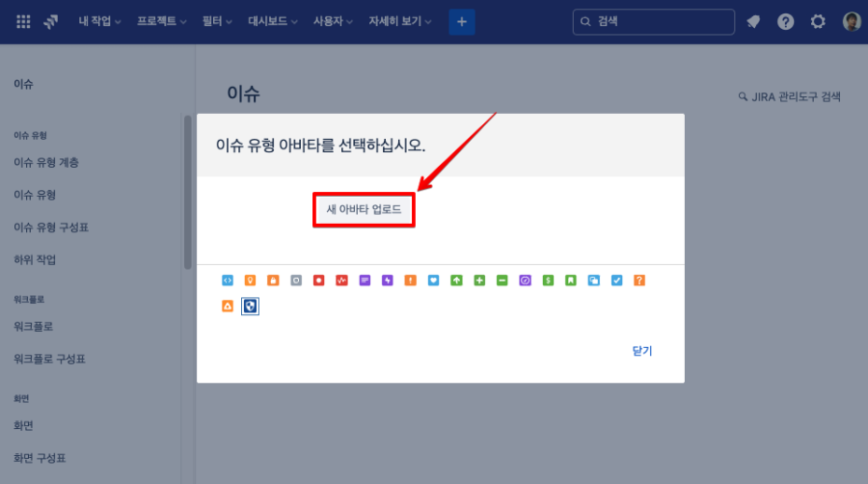The image size is (868, 484).
Task: Select the green bookmark story avatar
Action: [571, 281]
